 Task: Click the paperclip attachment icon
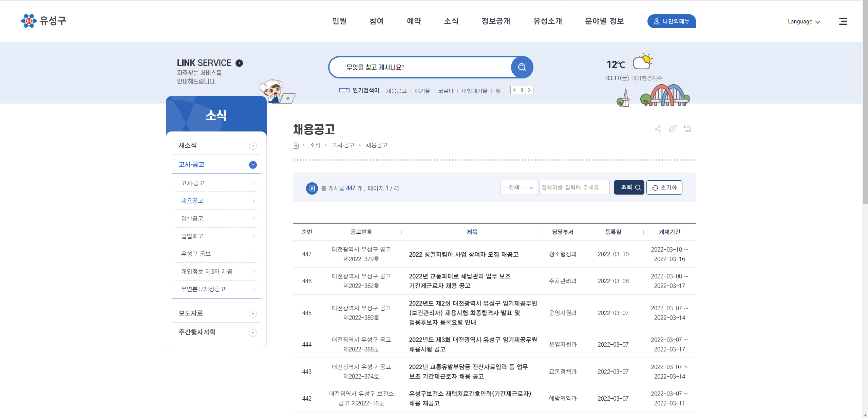click(x=673, y=129)
